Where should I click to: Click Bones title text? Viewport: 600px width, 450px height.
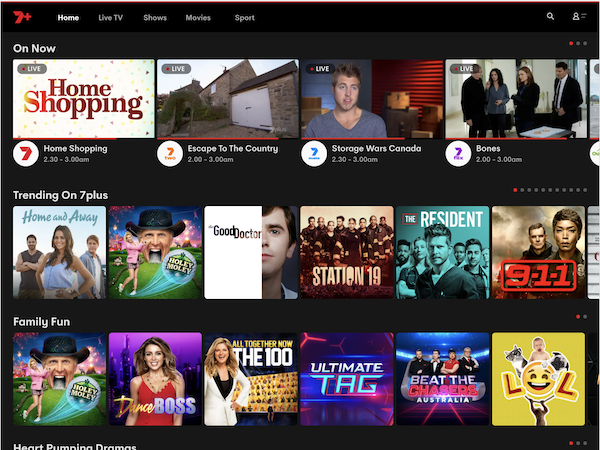coord(488,148)
